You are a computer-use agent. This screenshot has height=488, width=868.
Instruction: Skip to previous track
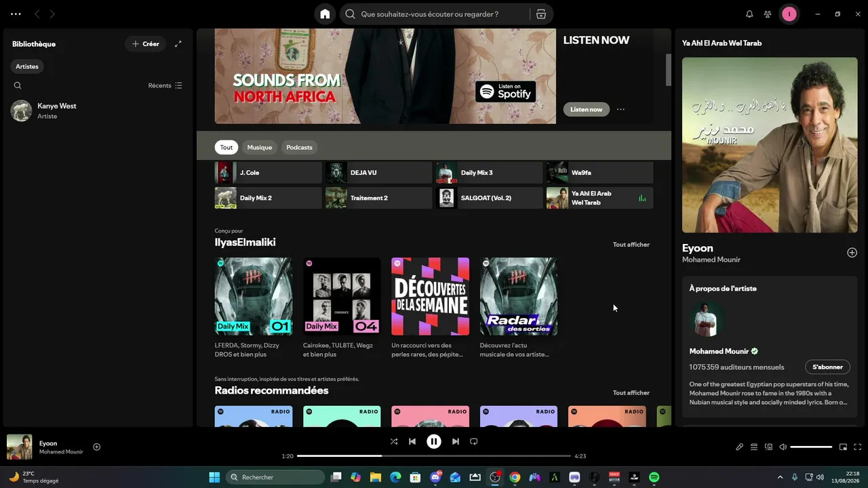coord(412,441)
